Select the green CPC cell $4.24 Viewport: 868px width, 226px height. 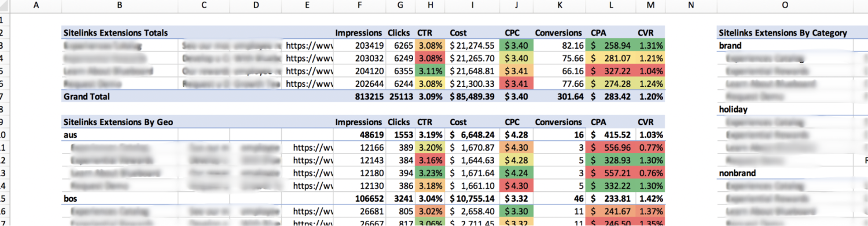(517, 173)
